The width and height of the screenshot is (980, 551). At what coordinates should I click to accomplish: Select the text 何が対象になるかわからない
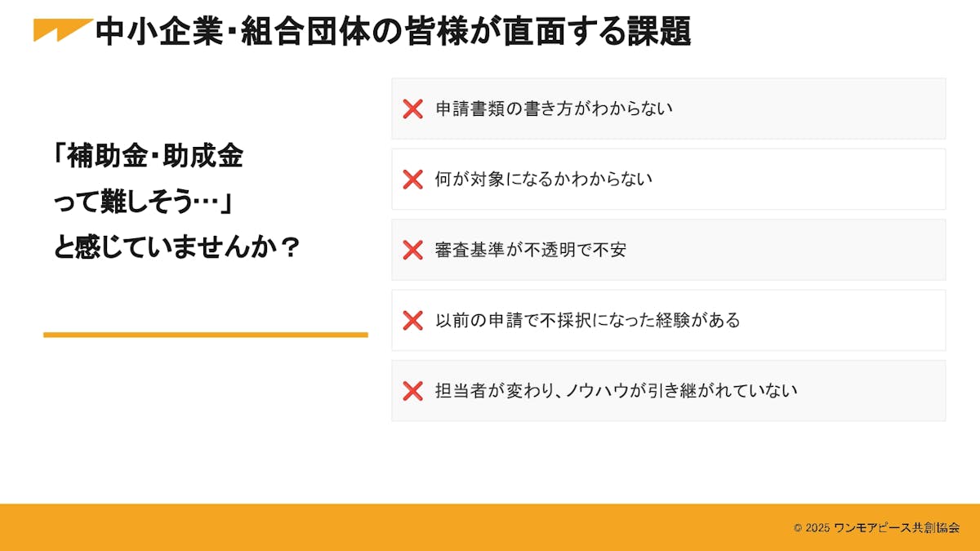[544, 180]
